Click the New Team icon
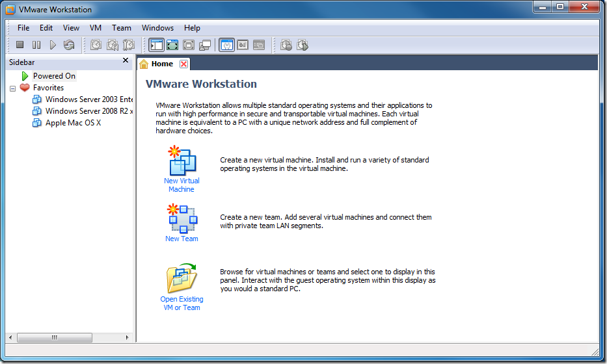This screenshot has height=364, width=607. [x=182, y=218]
